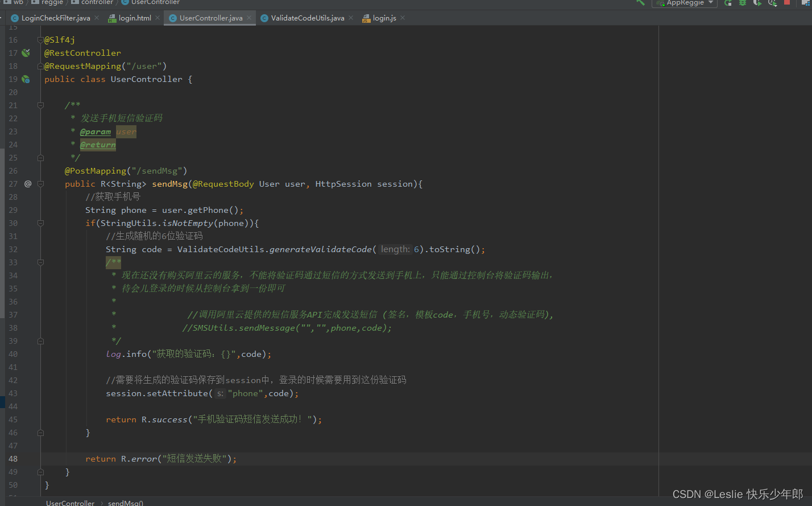Select the UserController.java tab

click(x=210, y=18)
